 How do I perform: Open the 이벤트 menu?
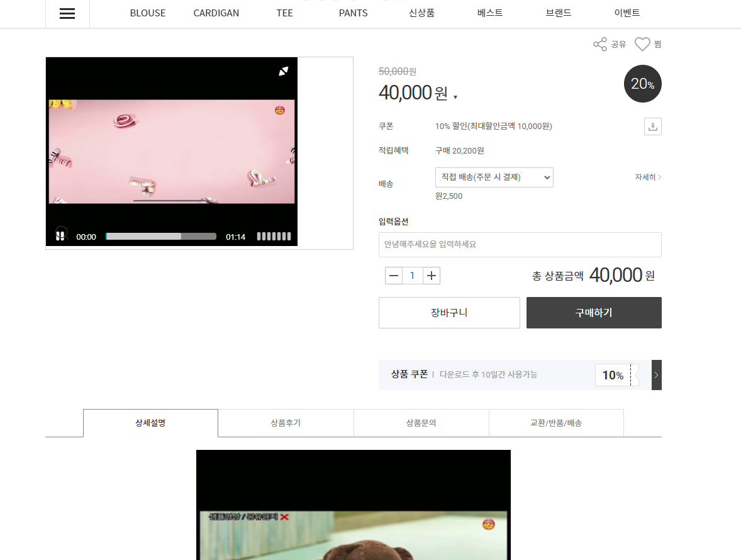(627, 13)
